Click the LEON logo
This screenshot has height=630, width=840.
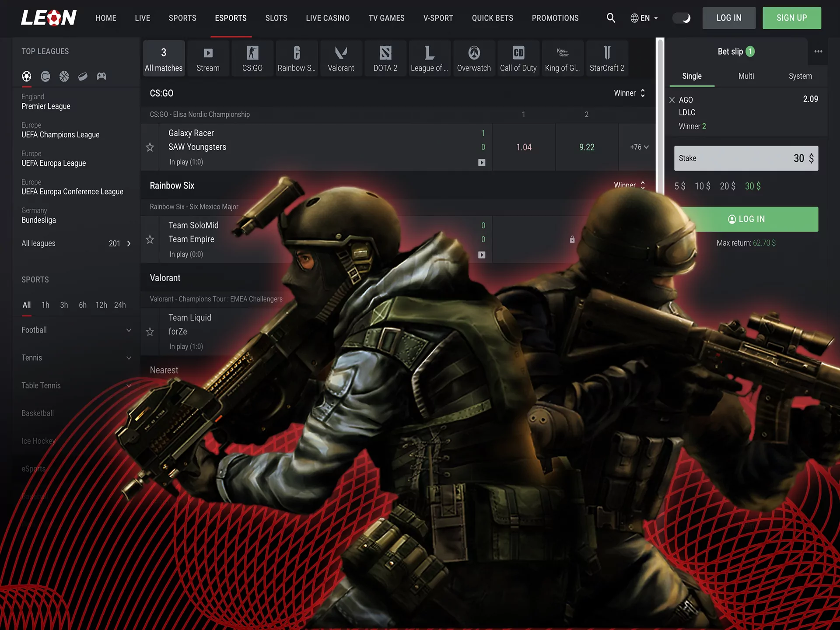pyautogui.click(x=49, y=18)
